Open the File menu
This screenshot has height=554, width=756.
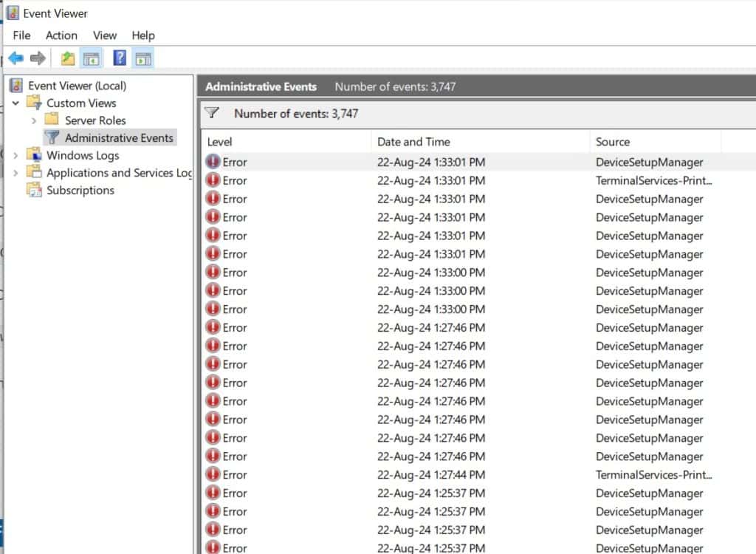pos(21,35)
